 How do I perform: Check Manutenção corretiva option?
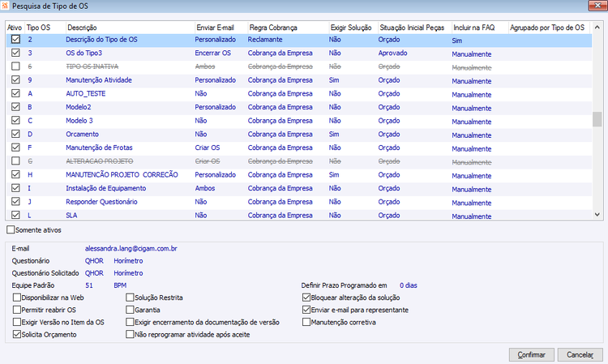point(306,322)
